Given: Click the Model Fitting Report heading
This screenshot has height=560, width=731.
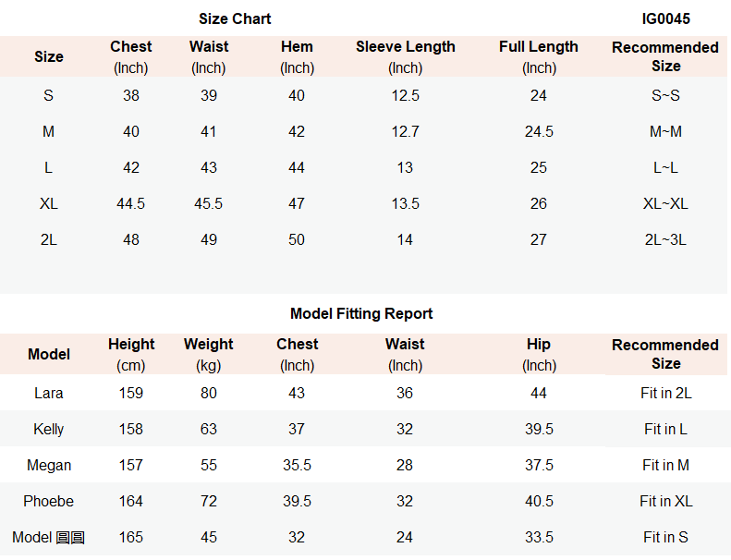Looking at the screenshot, I should [361, 313].
